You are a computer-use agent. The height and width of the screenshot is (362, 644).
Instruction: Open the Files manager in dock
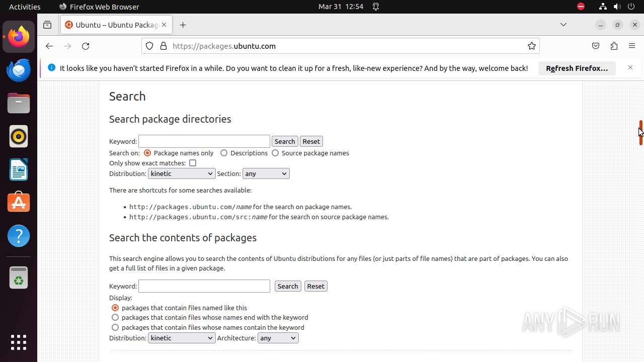coord(19,103)
